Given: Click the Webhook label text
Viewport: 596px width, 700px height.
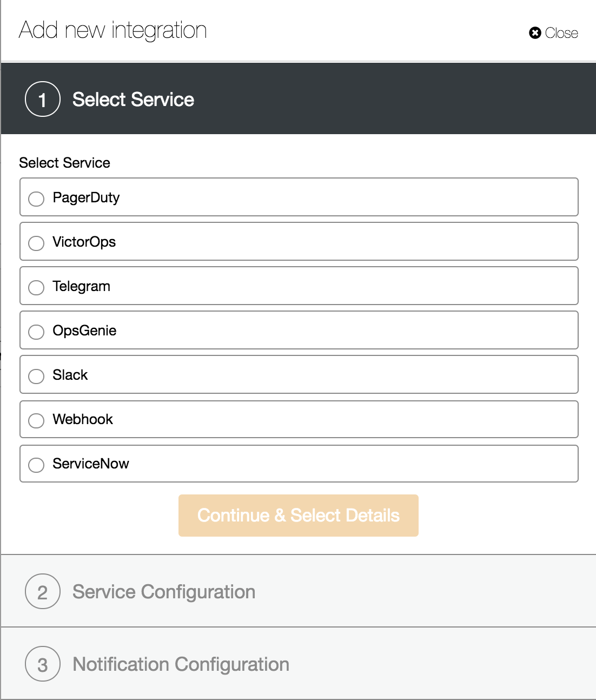Looking at the screenshot, I should pos(83,419).
